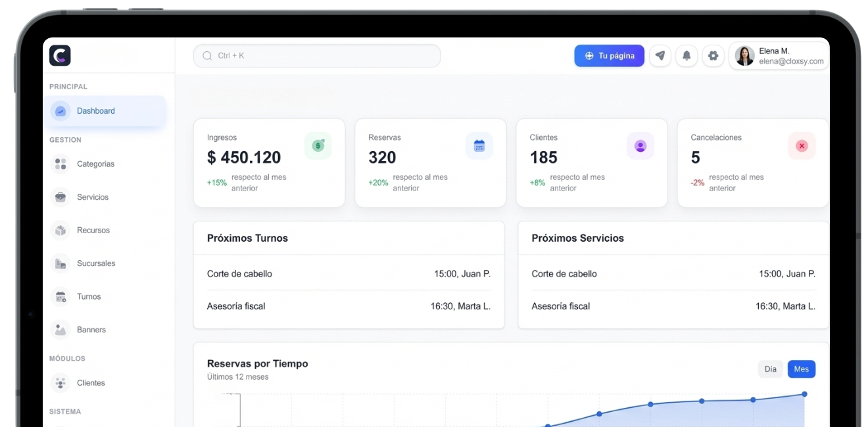The height and width of the screenshot is (427, 868).
Task: Click the Turnos calendar icon
Action: [60, 296]
